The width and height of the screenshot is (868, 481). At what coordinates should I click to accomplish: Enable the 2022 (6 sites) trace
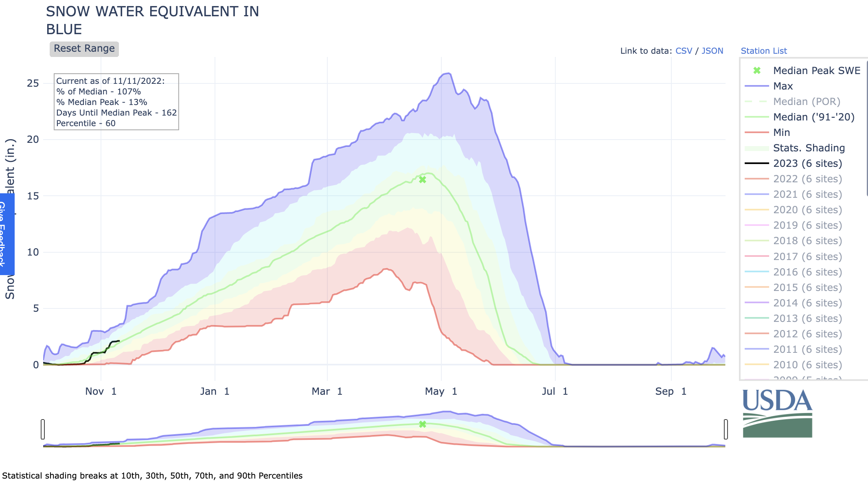[807, 179]
